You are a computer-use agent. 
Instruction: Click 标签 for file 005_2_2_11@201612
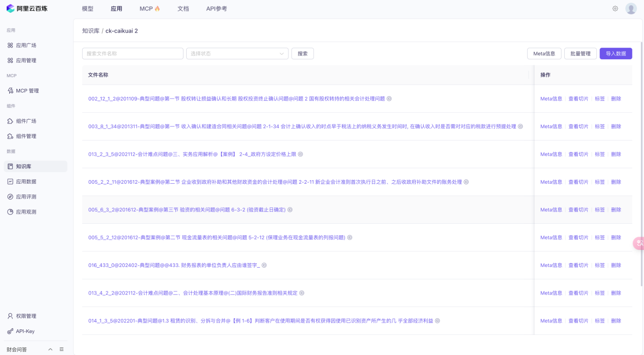(x=600, y=182)
